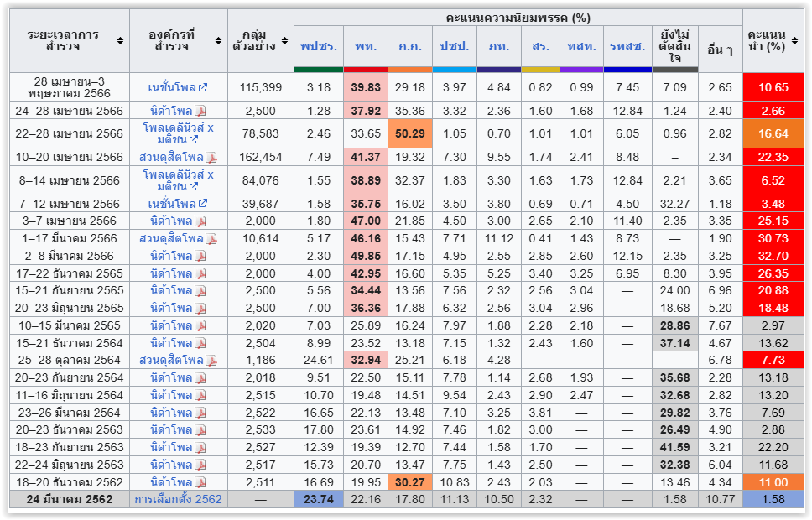
Task: Sort by คะแนนนำ (%) using header arrows
Action: tap(794, 40)
